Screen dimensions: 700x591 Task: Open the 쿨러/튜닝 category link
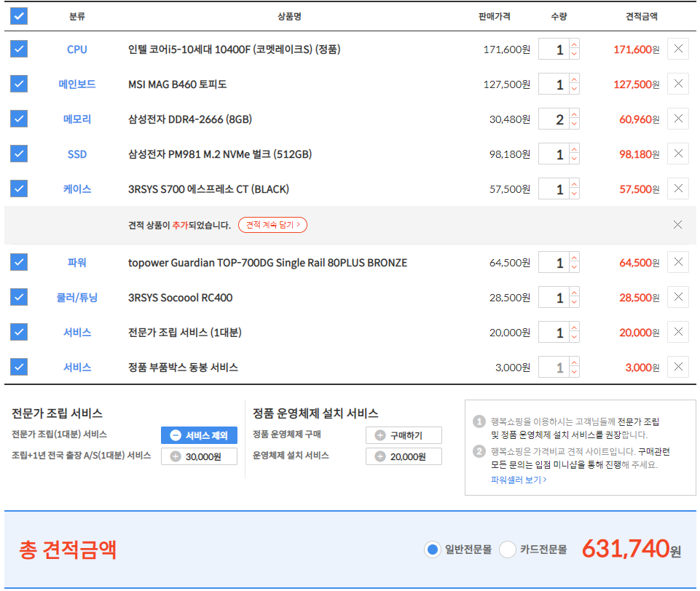click(76, 298)
